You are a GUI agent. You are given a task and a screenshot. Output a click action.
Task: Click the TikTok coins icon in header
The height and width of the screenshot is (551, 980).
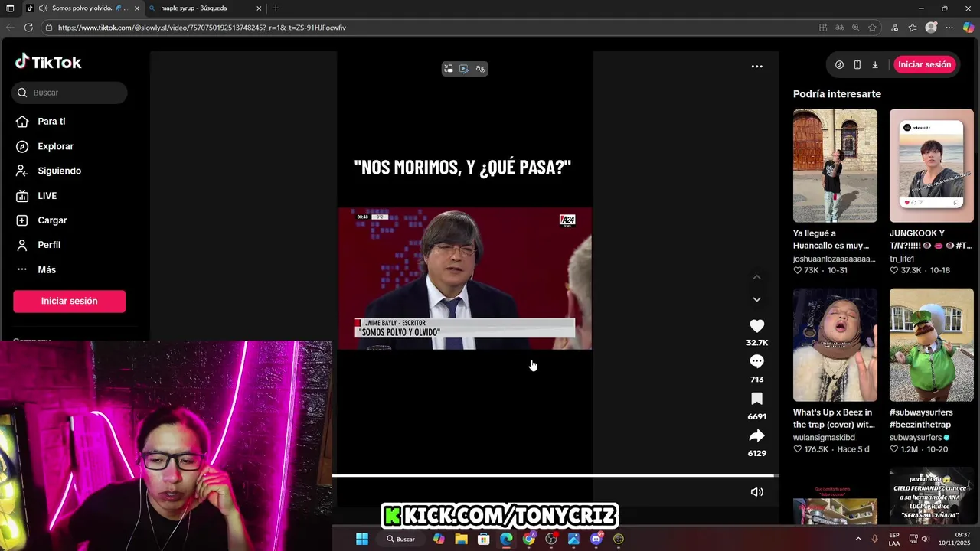tap(839, 65)
